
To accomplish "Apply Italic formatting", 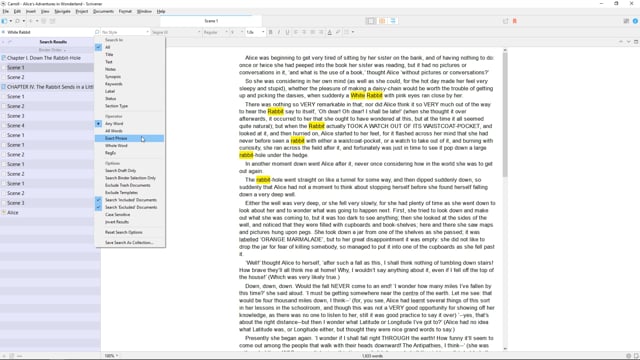I will 279,32.
